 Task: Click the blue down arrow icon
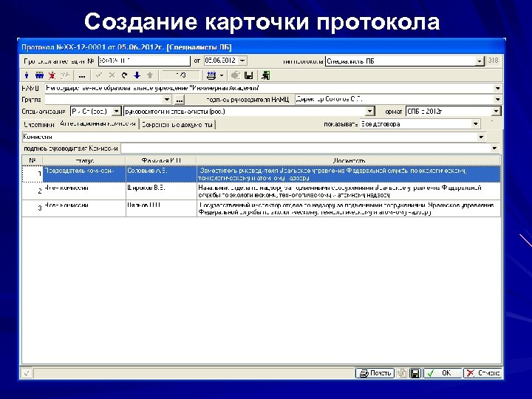(137, 75)
